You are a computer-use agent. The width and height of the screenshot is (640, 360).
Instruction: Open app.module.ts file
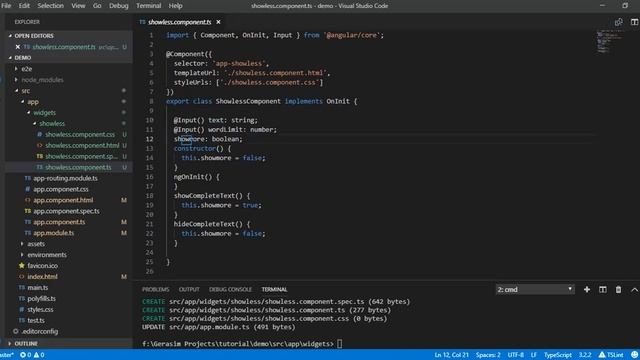point(54,233)
